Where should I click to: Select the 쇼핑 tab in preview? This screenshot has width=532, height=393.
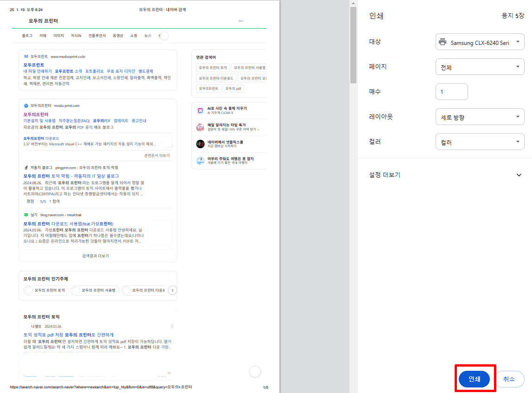(133, 36)
